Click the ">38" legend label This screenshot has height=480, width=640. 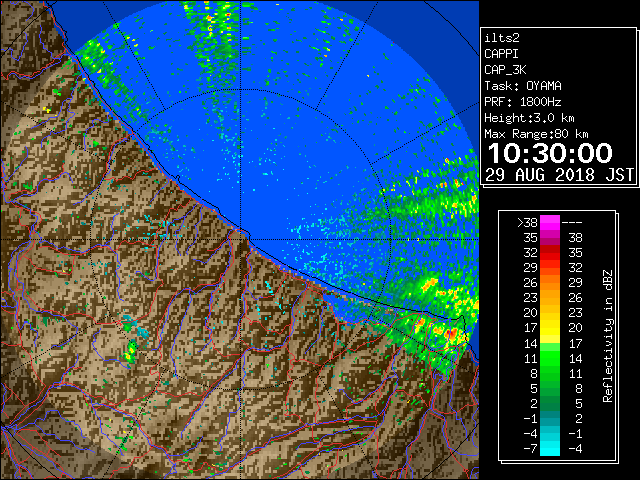coord(527,222)
